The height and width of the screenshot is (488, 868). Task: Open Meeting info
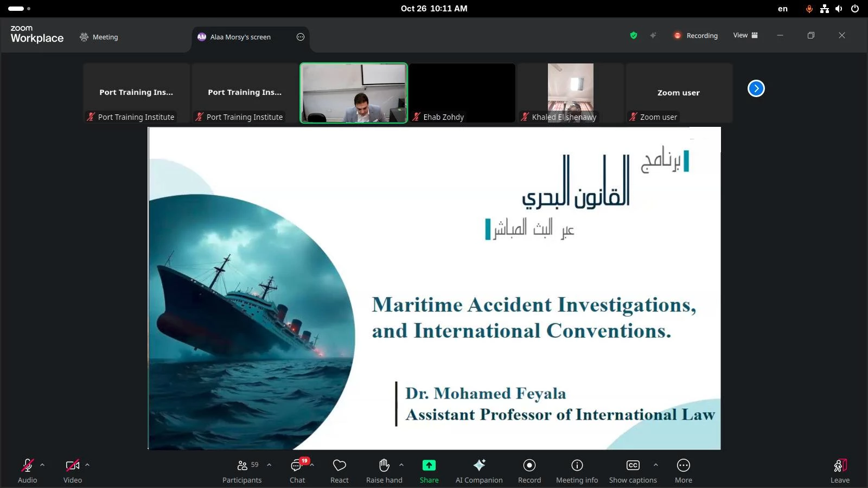coord(577,471)
